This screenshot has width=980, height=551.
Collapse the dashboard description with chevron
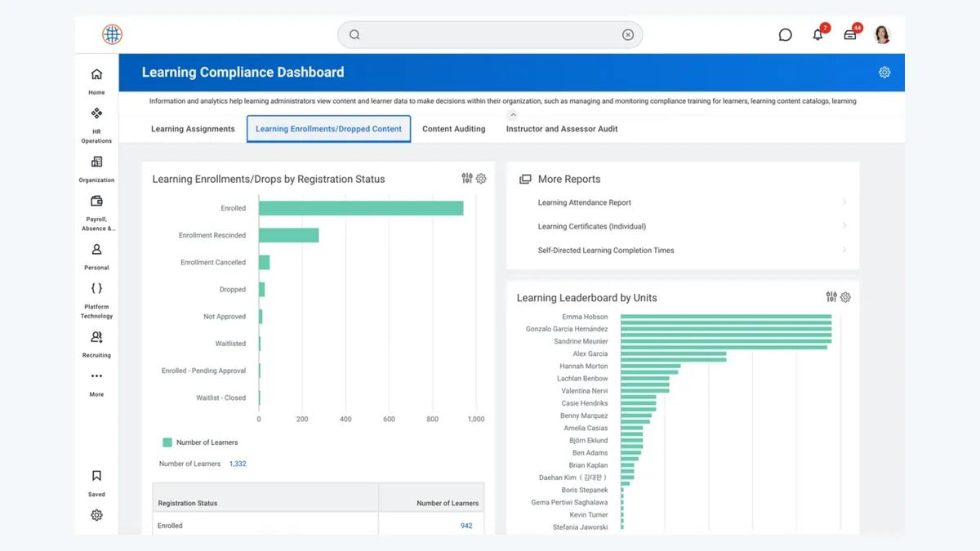513,115
